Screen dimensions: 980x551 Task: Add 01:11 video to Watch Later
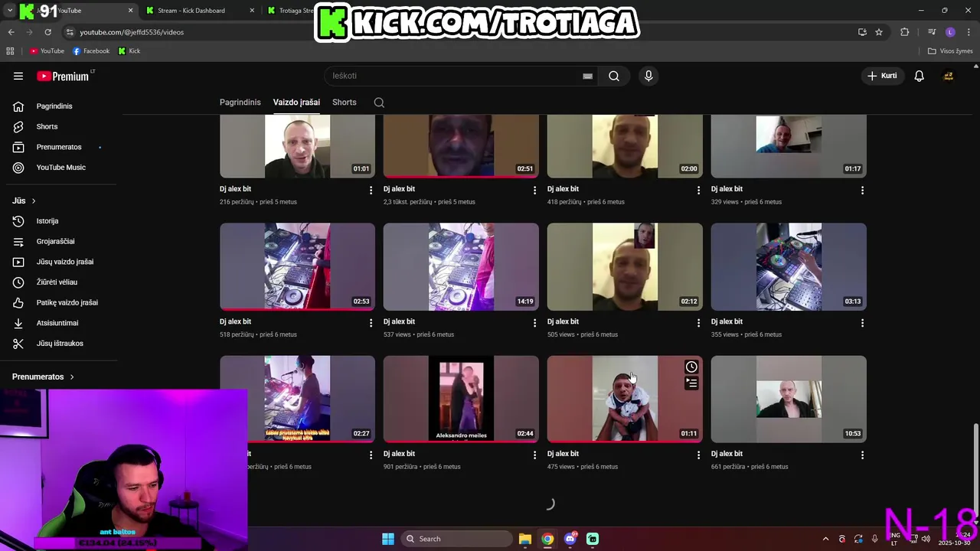pyautogui.click(x=691, y=367)
